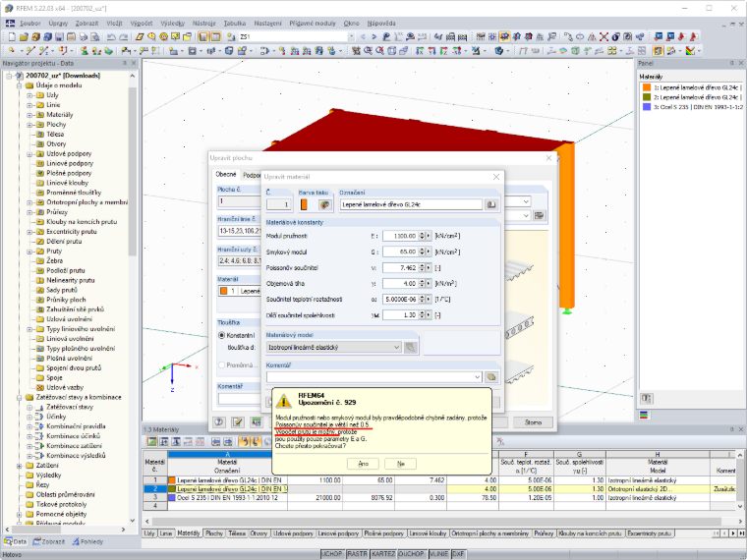This screenshot has width=747, height=560.
Task: Switch to the Obecné tab in Upravit plochu
Action: pyautogui.click(x=226, y=174)
